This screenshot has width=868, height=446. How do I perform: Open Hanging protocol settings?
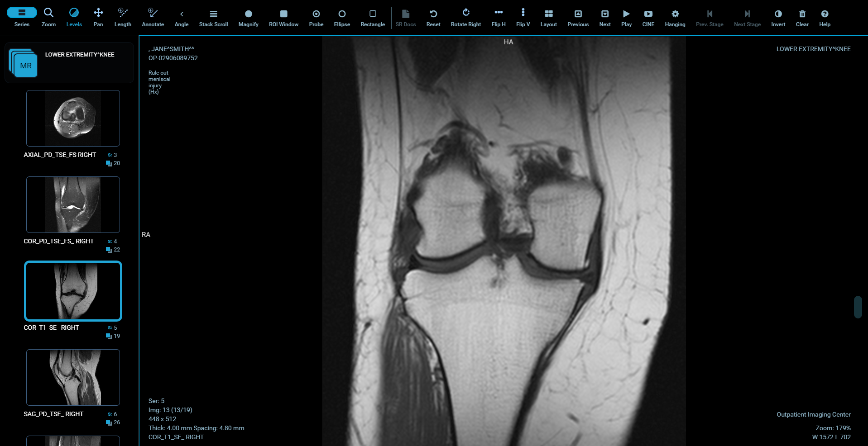pyautogui.click(x=675, y=17)
